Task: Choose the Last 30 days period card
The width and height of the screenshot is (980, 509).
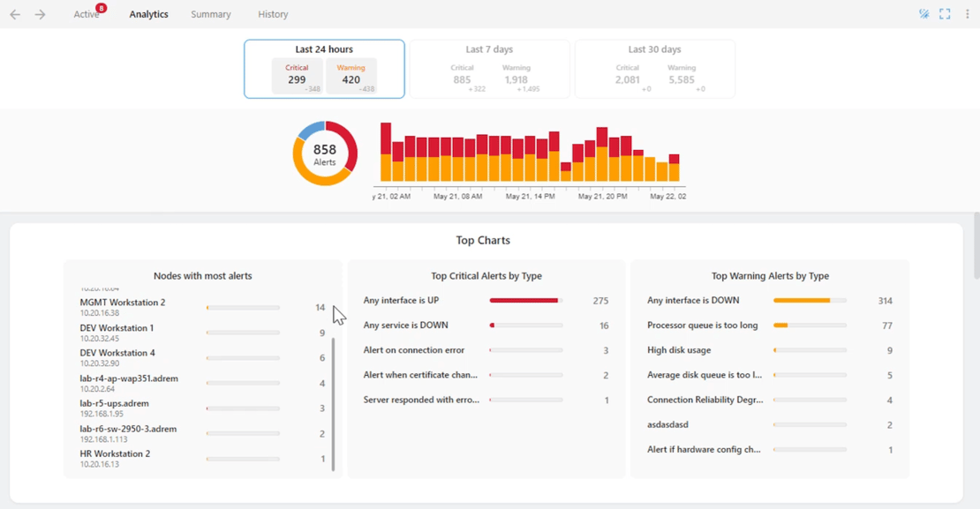Action: [654, 69]
